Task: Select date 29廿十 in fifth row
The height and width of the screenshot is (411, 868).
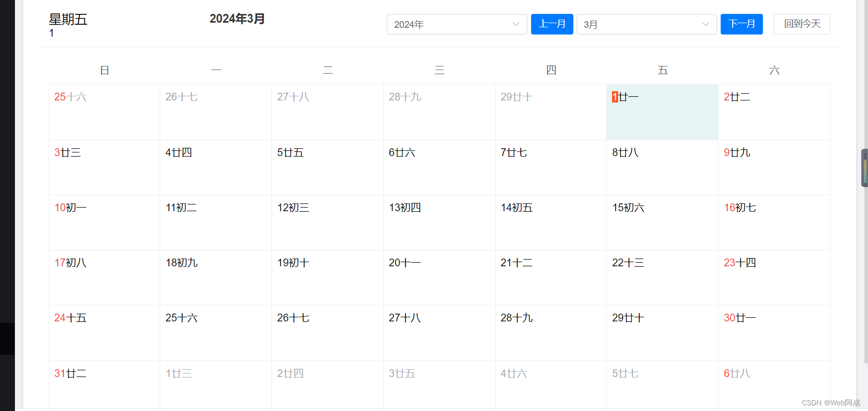Action: click(x=662, y=333)
